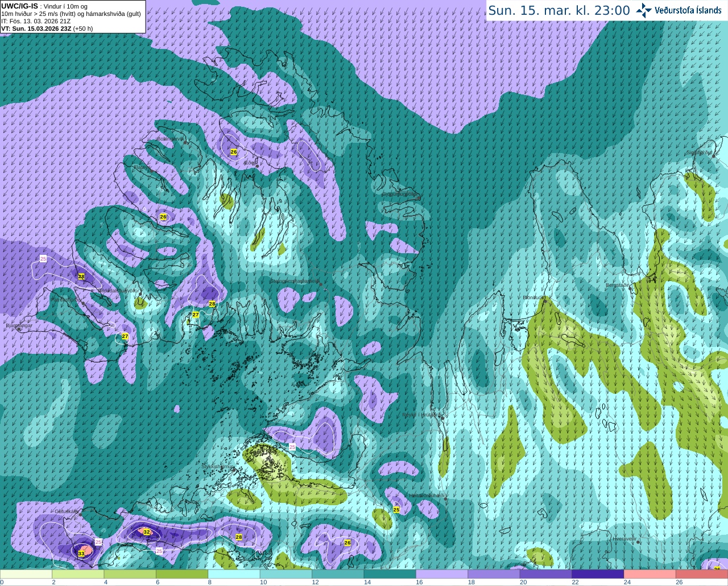728x586 pixels.
Task: Click the 25 gust marker near Holtavörðuheiði
Action: click(x=396, y=510)
